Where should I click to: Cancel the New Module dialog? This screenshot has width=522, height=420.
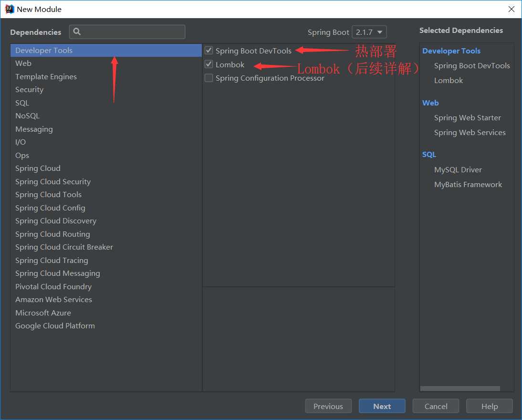click(x=436, y=406)
